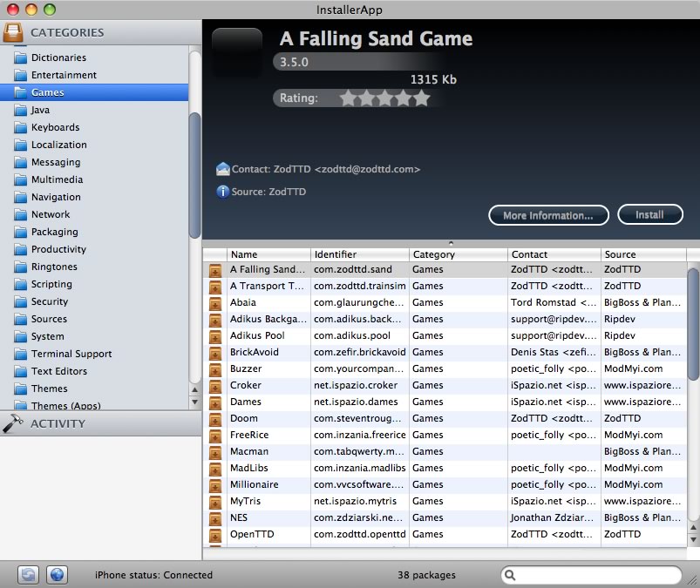Sort by the Category column header

(x=459, y=254)
